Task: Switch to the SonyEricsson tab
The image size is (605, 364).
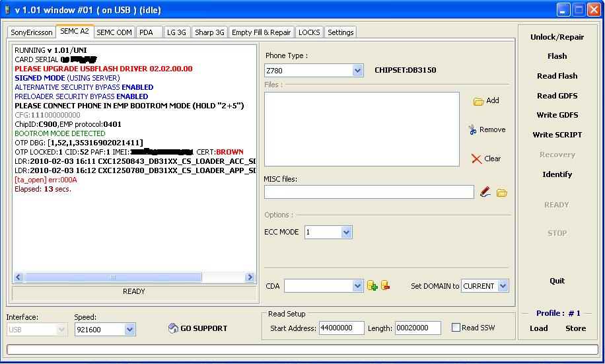Action: [x=32, y=32]
